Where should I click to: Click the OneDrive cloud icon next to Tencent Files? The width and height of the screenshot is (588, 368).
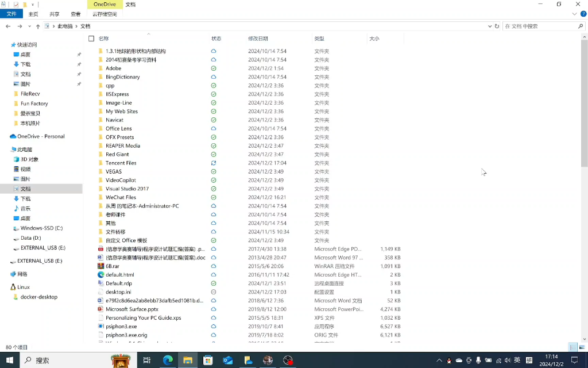click(x=213, y=163)
